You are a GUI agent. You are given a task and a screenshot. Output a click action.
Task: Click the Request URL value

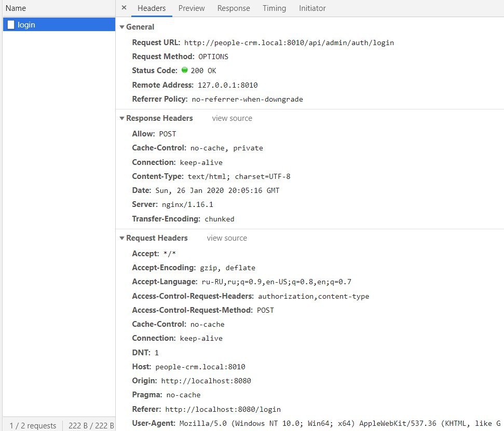click(x=289, y=43)
